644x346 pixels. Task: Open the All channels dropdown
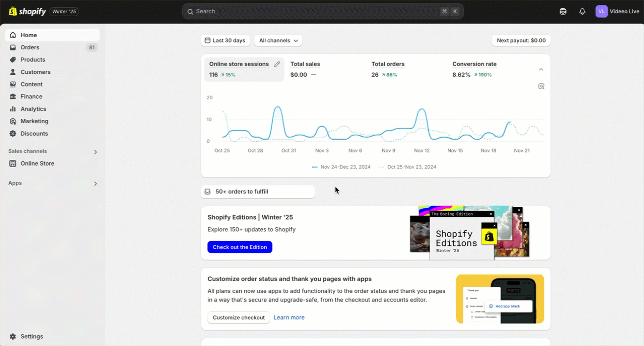pos(278,41)
